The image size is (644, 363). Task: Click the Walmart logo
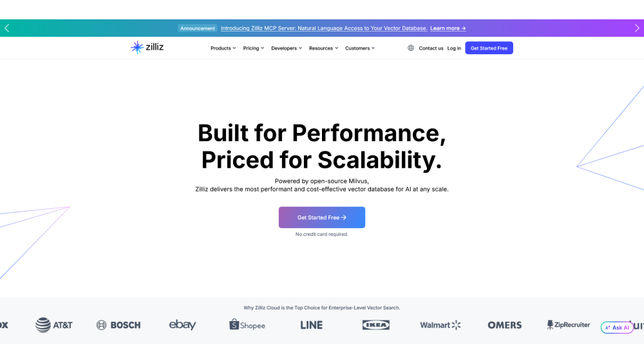(440, 325)
